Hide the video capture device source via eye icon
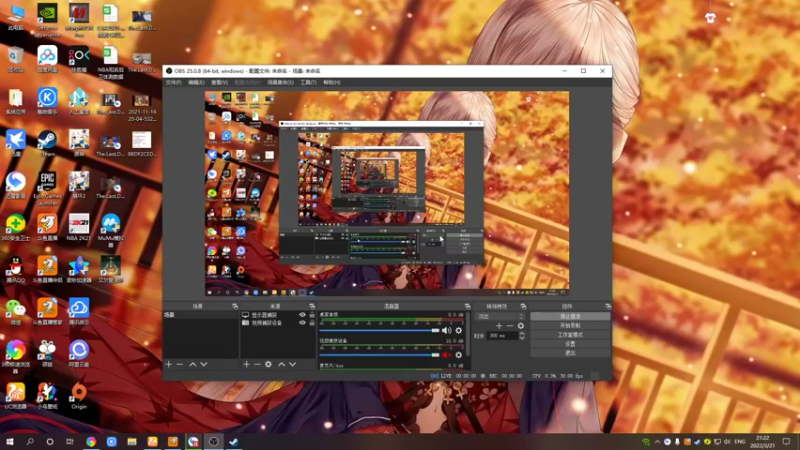The height and width of the screenshot is (450, 800). pyautogui.click(x=302, y=322)
